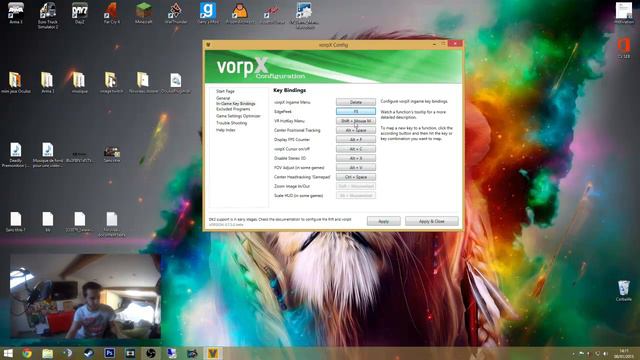Remap Center Positional Tracking 'Alt + Space'
The image size is (640, 360).
[356, 130]
